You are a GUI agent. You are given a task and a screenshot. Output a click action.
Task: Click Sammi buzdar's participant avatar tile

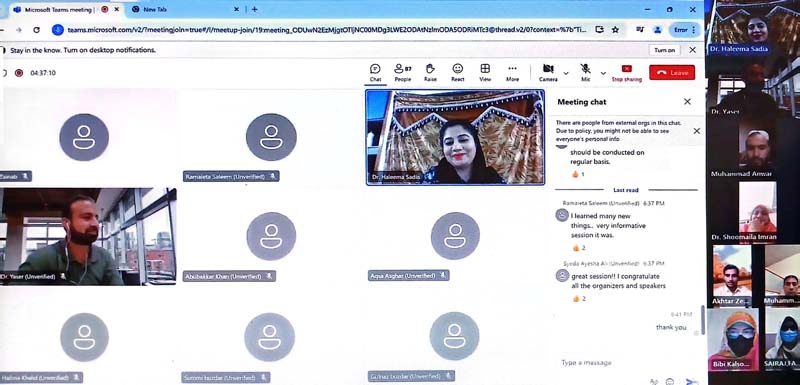coord(269,337)
